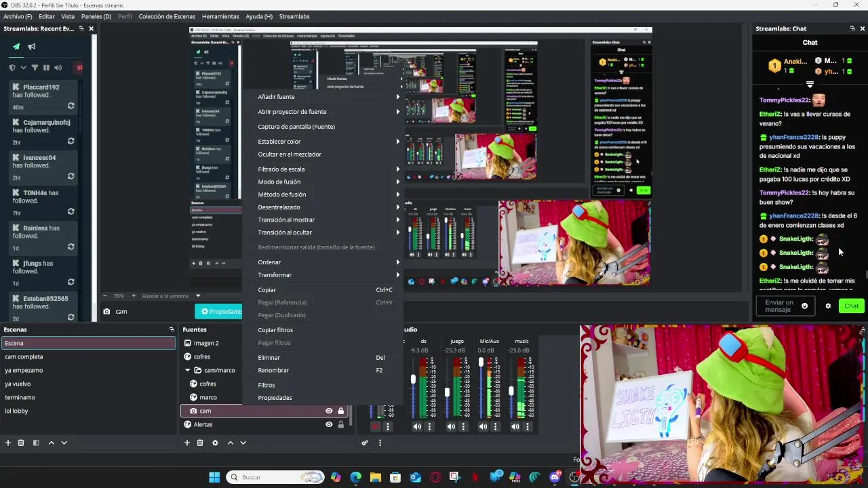Mute the Mic/Aux audio channel

[x=483, y=426]
